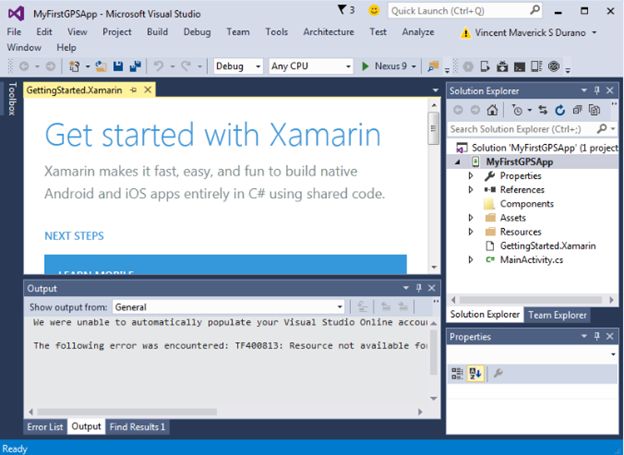Open the Debug configuration dropdown
The width and height of the screenshot is (624, 455).
258,66
